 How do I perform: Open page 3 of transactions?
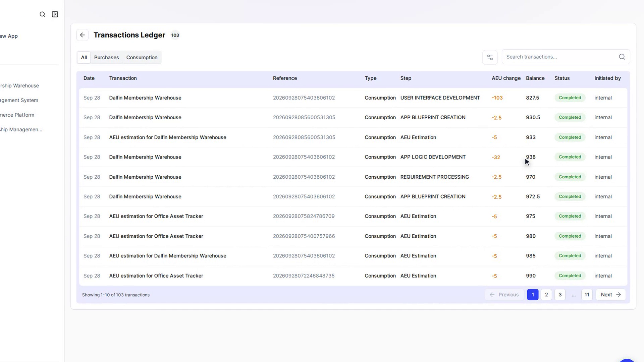coord(560,295)
